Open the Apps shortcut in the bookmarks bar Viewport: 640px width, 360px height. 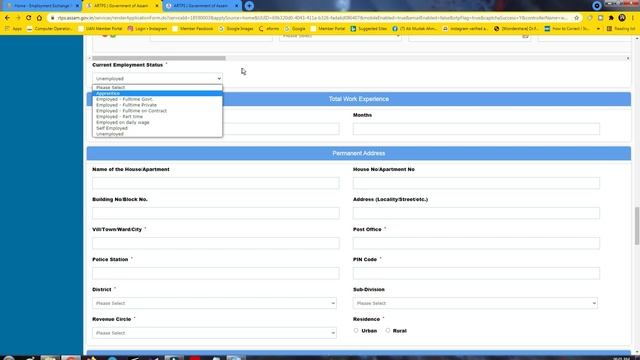[x=13, y=29]
